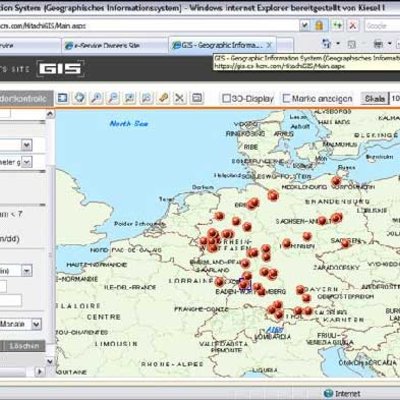Click the measure ruler tool icon

(163, 98)
